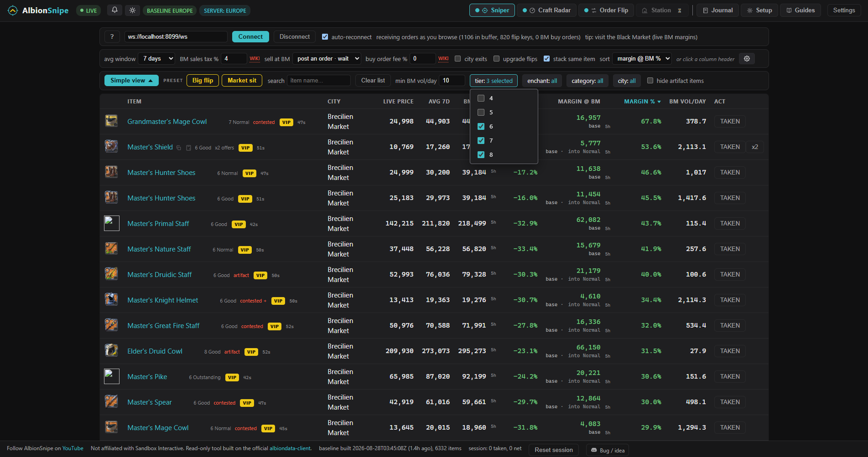Image resolution: width=868 pixels, height=457 pixels.
Task: Click the websocket URL input field
Action: pos(176,37)
